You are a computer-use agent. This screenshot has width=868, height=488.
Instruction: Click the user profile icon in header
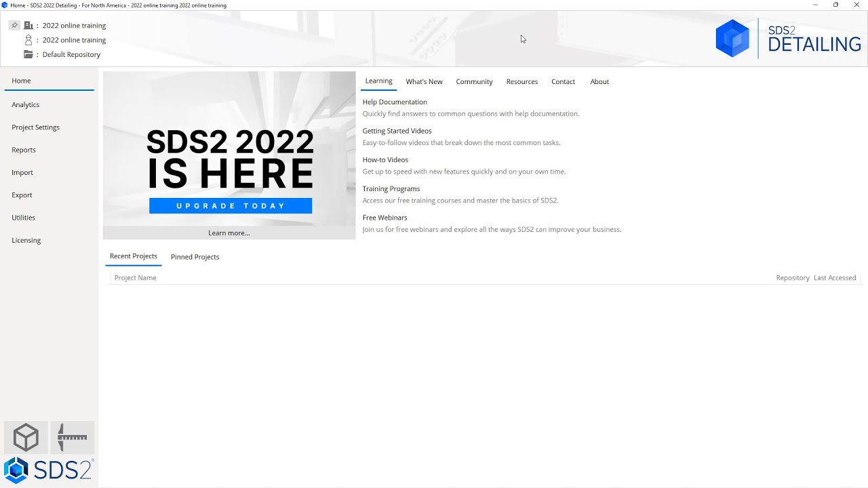(x=28, y=40)
